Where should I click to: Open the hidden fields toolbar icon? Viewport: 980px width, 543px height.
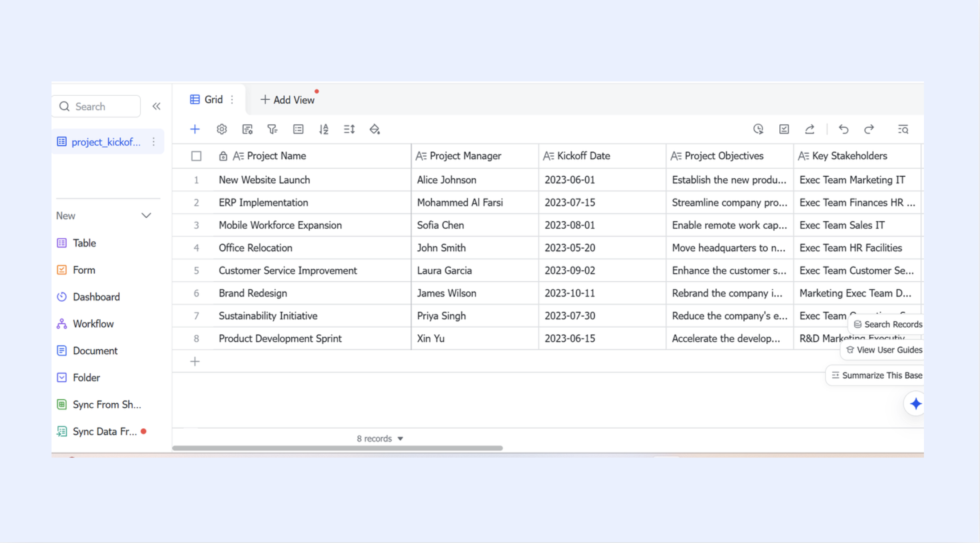247,129
